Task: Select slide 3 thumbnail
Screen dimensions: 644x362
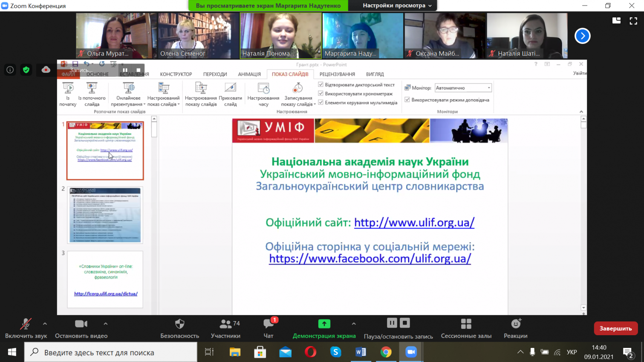Action: [x=105, y=279]
